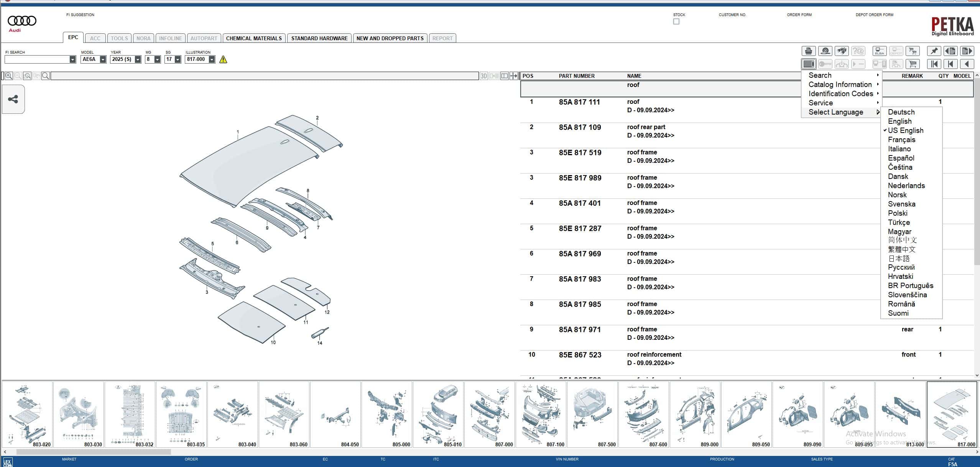Choose Français from language list

[901, 139]
